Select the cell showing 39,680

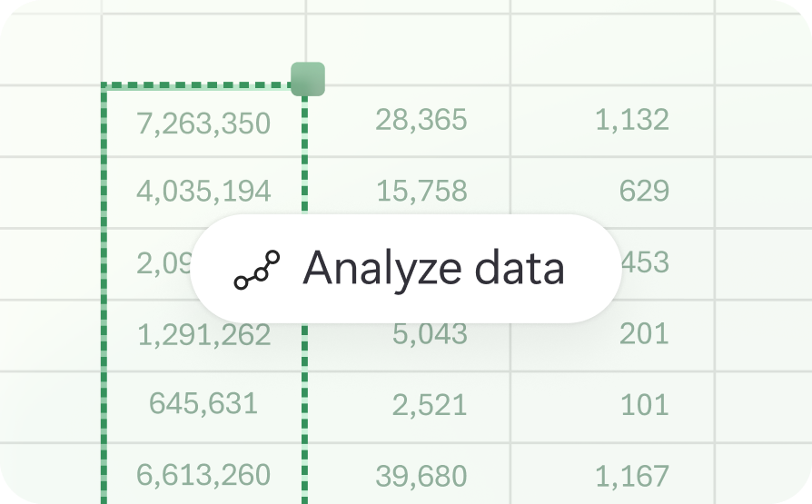421,475
